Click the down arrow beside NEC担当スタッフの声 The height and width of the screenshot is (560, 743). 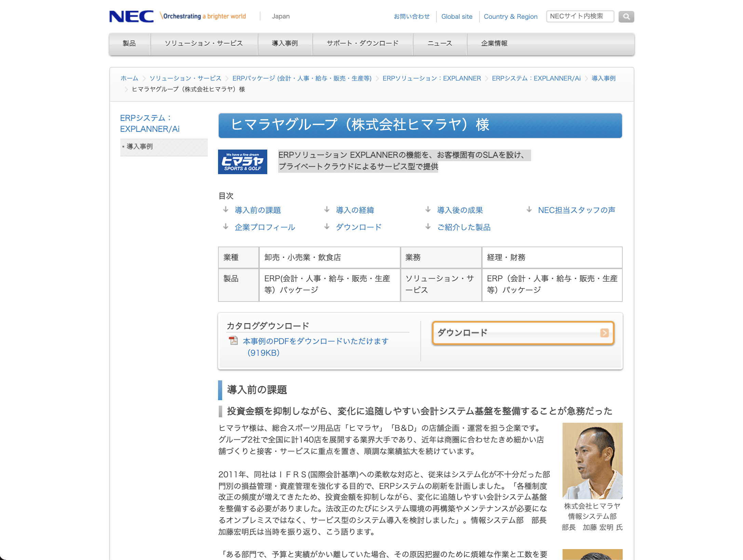pos(529,210)
